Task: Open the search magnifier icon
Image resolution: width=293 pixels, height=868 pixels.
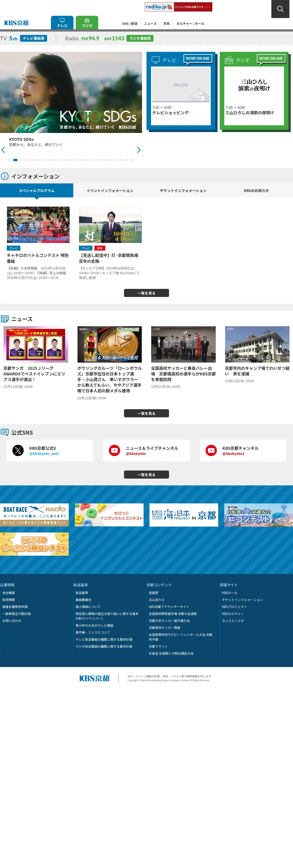Action: pos(280,9)
